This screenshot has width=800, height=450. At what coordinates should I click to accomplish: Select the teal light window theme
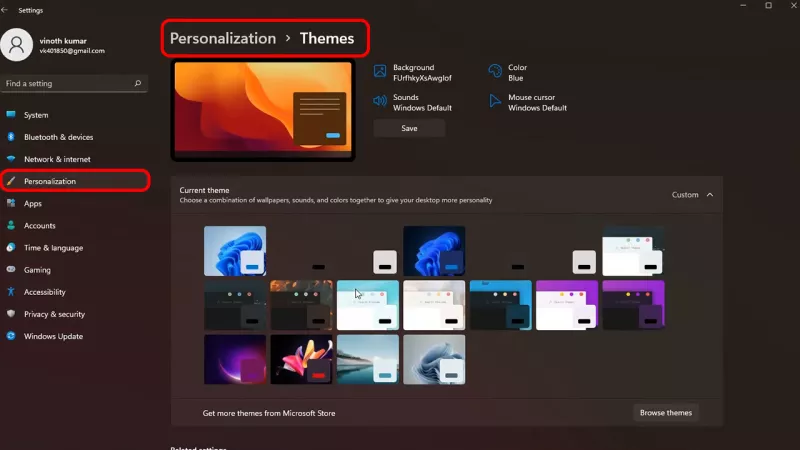click(x=367, y=305)
